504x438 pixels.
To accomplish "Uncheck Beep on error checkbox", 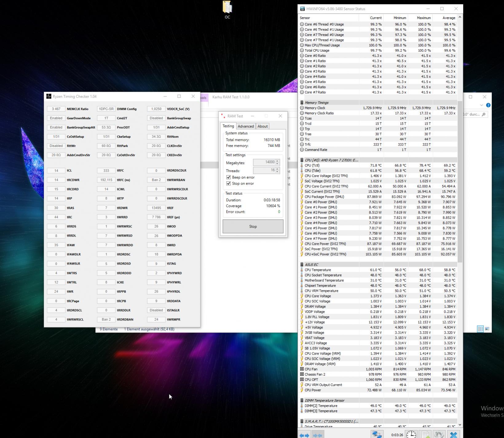I will pyautogui.click(x=228, y=177).
